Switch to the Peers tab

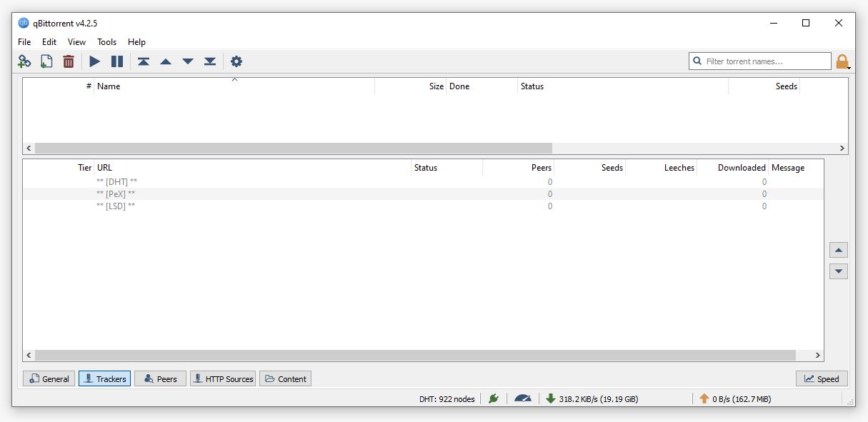coord(160,378)
